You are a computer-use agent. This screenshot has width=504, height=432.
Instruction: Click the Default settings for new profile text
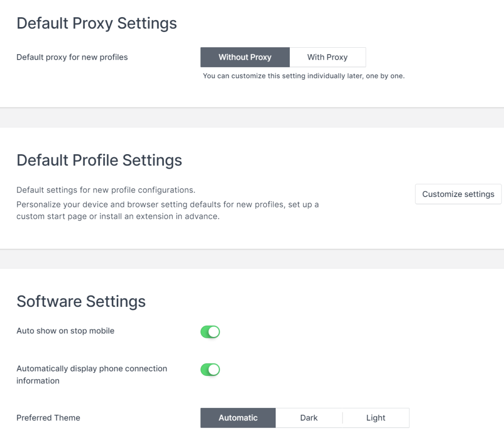tap(106, 190)
